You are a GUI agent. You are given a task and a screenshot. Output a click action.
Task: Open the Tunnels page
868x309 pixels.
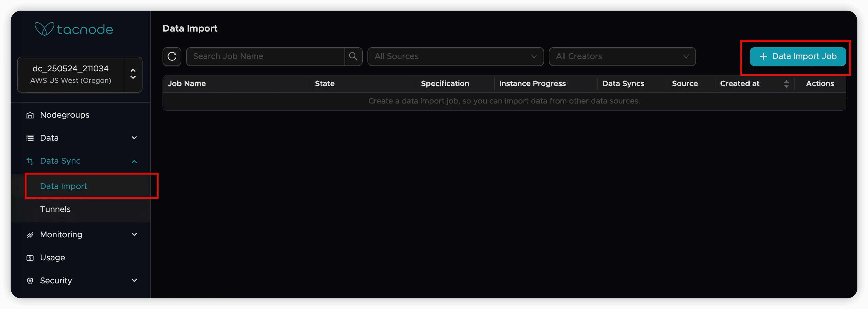55,209
